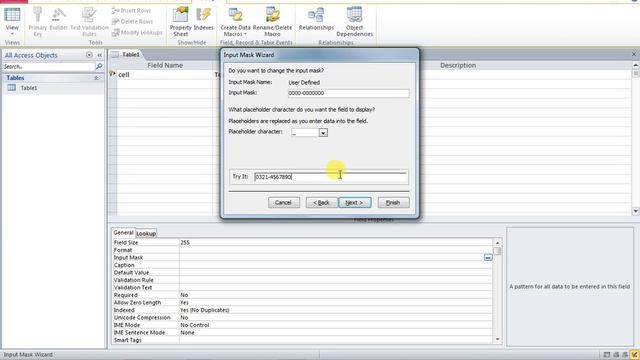Collapse the Tables group
This screenshot has width=640, height=360.
click(x=96, y=78)
